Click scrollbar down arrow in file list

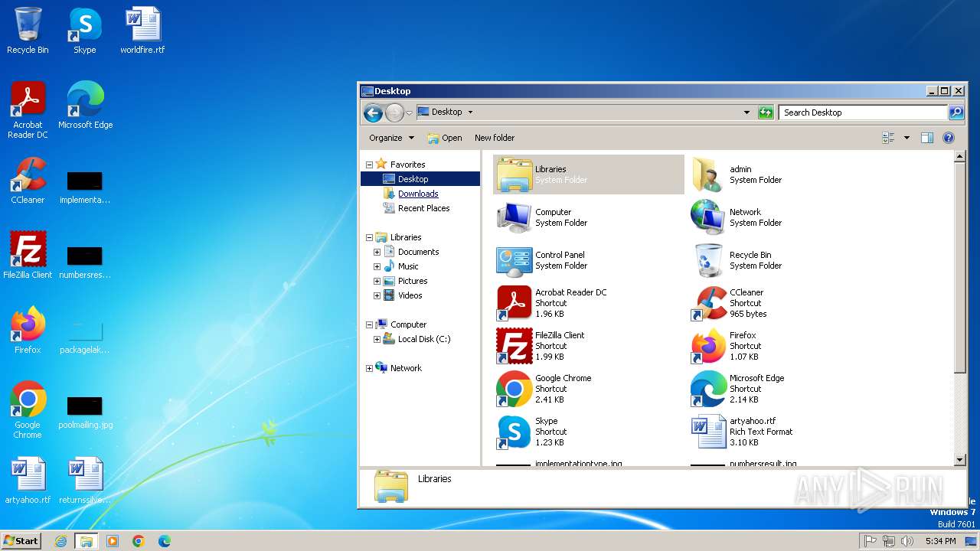pyautogui.click(x=960, y=460)
